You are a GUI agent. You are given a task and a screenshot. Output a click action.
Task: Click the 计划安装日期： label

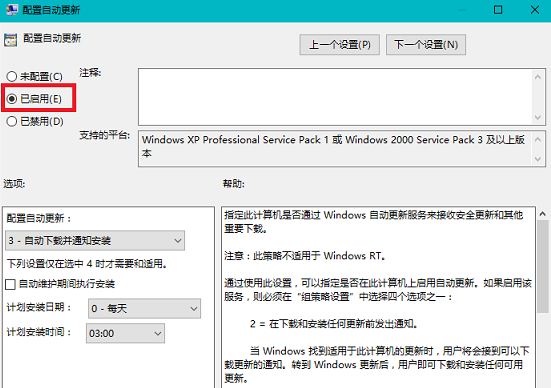tap(39, 307)
